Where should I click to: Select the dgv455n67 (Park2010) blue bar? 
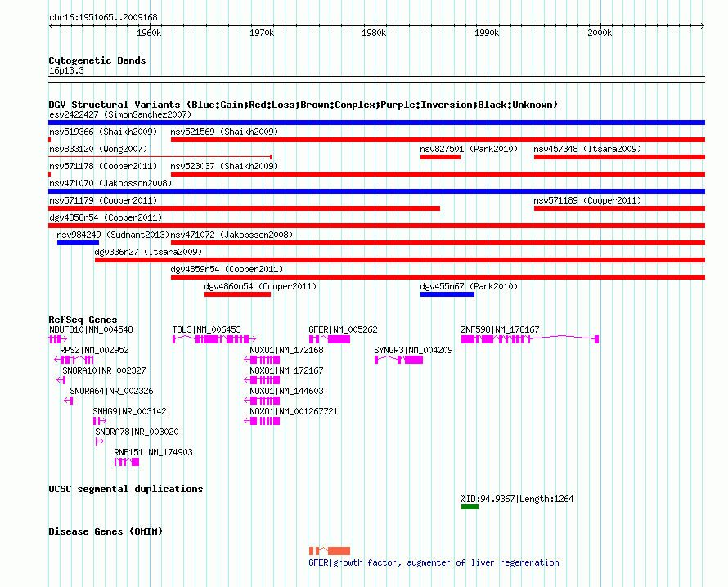coord(447,294)
